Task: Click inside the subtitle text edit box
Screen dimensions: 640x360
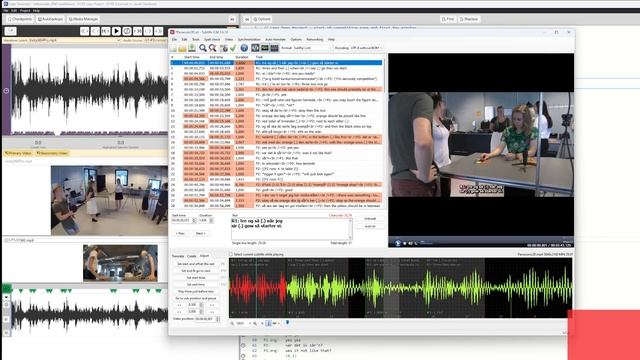Action: [x=291, y=229]
